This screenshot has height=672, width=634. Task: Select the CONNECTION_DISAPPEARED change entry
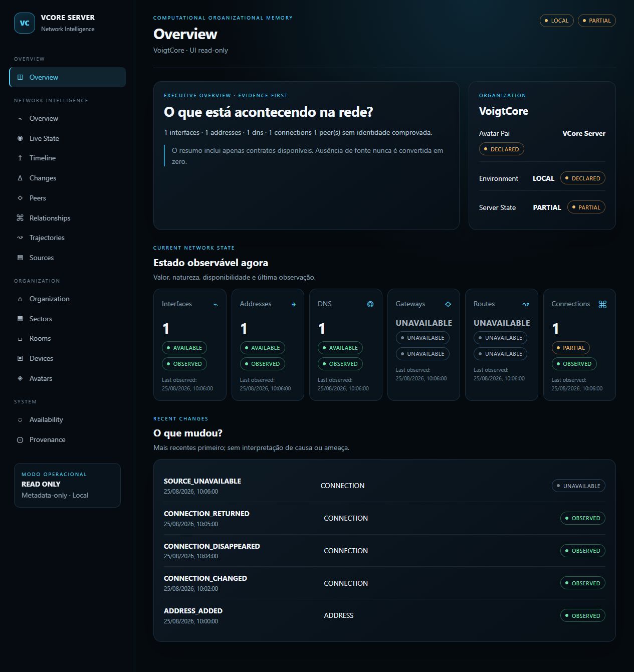[x=384, y=551]
